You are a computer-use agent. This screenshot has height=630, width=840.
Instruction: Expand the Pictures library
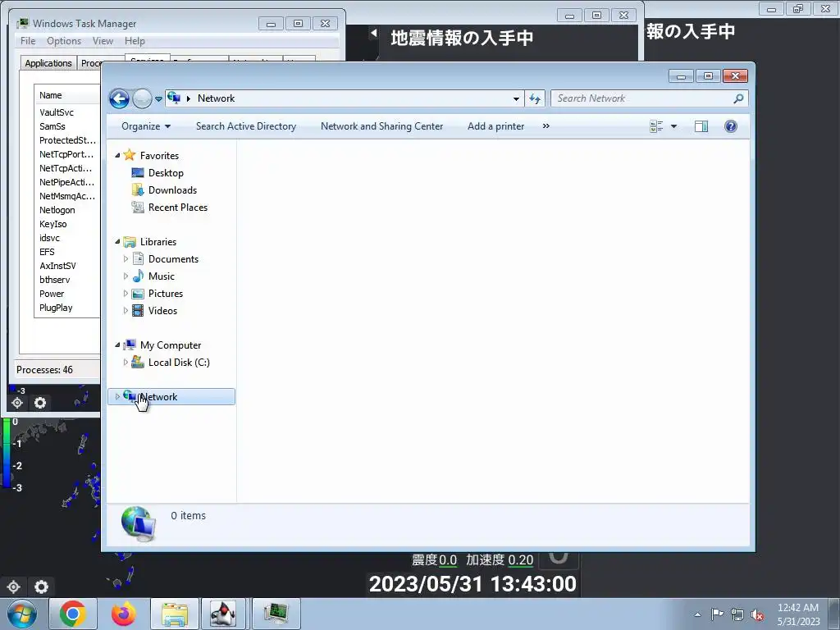pyautogui.click(x=126, y=294)
